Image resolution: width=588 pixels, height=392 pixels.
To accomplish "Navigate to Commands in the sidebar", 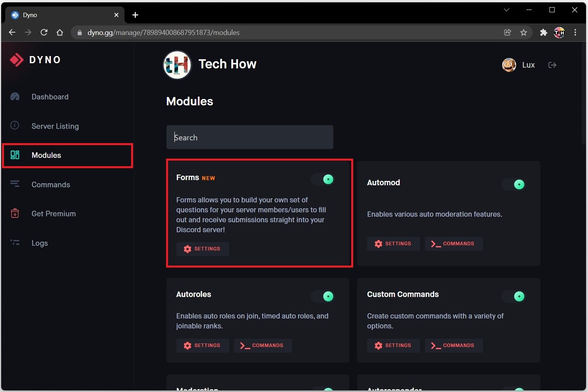I will click(x=50, y=184).
